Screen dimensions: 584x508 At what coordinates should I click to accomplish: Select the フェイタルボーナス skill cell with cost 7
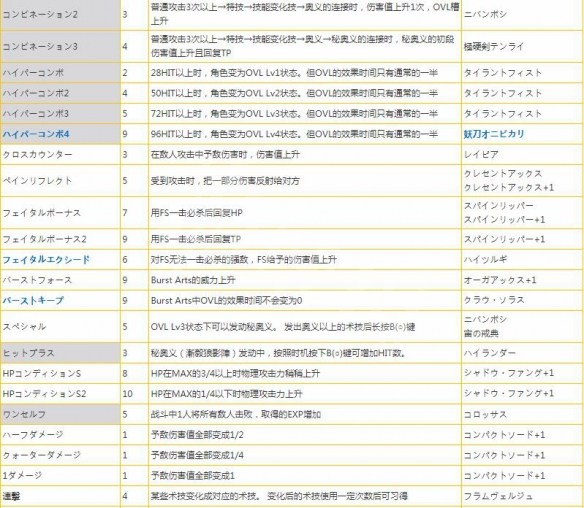(x=60, y=213)
